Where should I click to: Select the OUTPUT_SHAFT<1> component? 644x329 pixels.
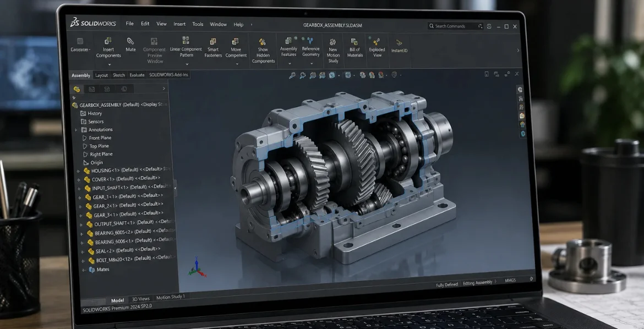coord(130,223)
